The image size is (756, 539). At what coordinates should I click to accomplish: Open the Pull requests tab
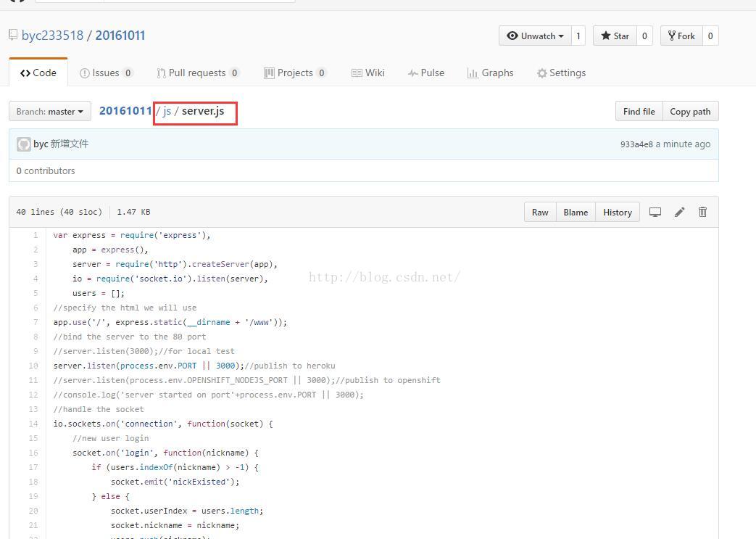[x=198, y=73]
